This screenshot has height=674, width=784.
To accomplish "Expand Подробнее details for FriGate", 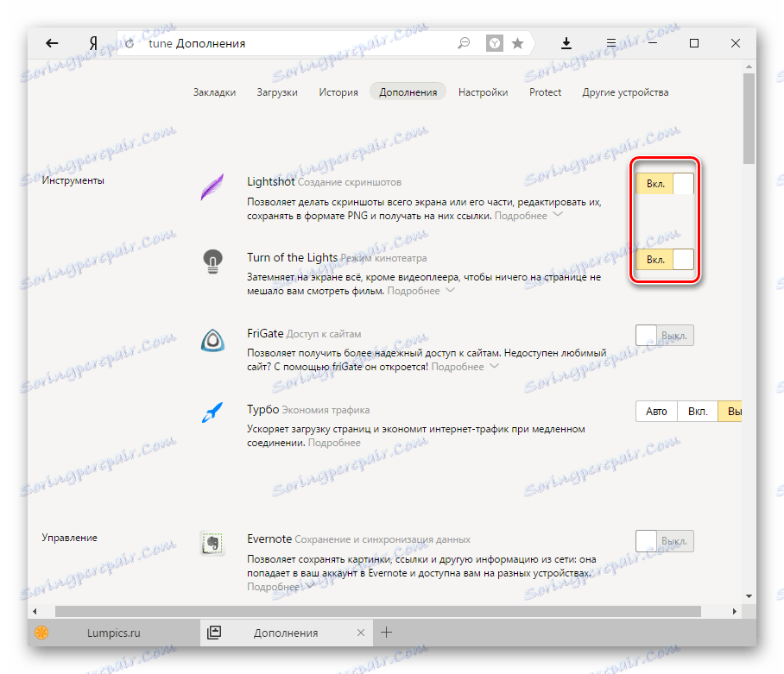I will pos(458,365).
